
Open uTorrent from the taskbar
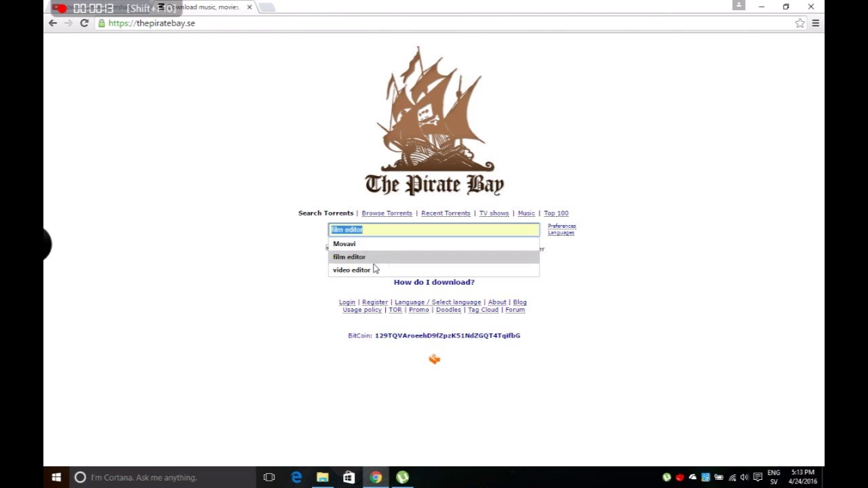pos(402,477)
